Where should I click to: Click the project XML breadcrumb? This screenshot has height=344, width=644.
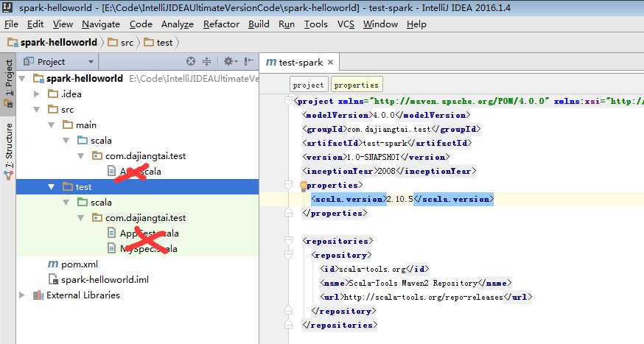(309, 85)
